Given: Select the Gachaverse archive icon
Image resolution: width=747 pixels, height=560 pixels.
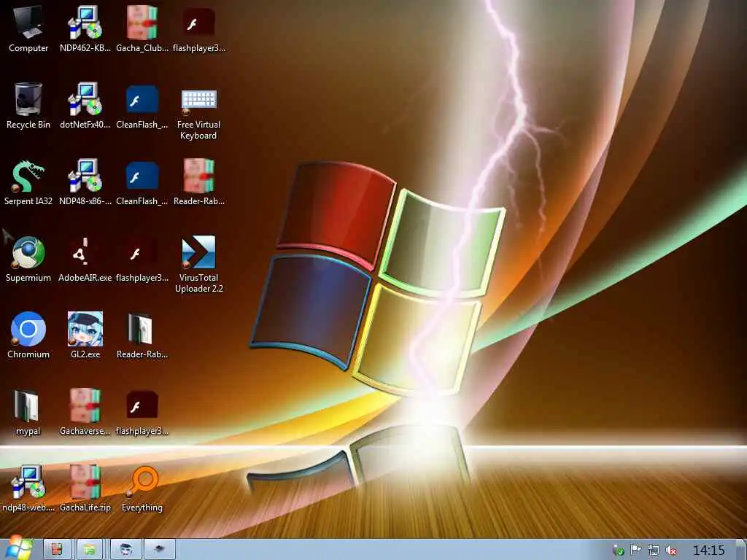Looking at the screenshot, I should point(85,412).
